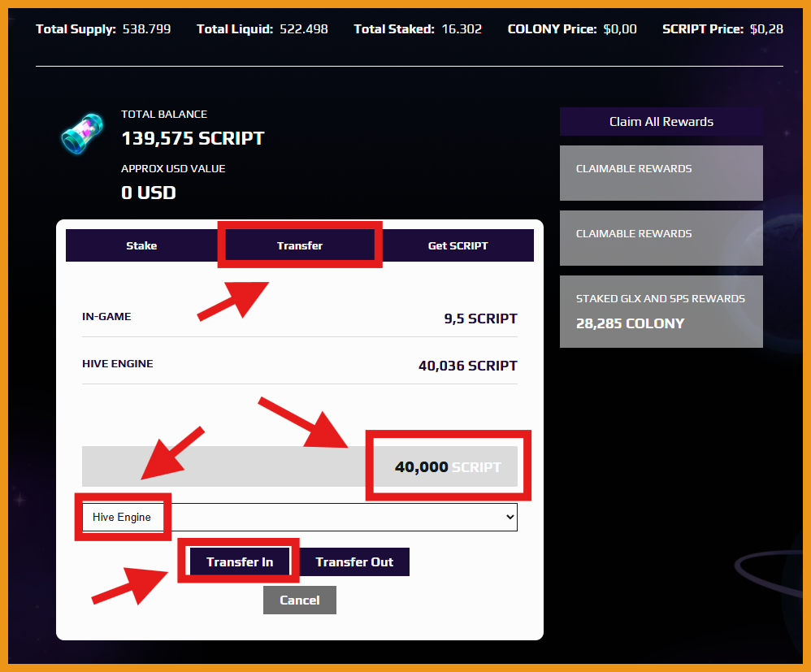Click the HIVE ENGINE balance label
811x672 pixels.
117,364
